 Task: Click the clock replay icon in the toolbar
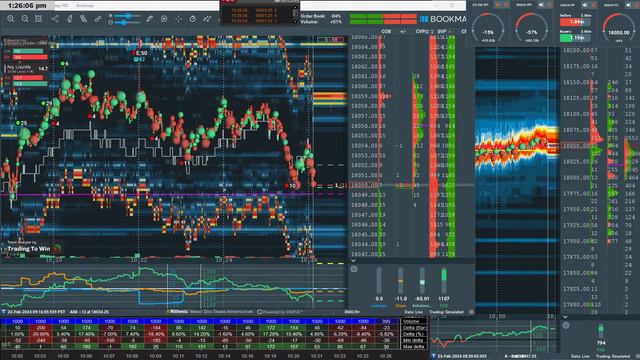[193, 19]
